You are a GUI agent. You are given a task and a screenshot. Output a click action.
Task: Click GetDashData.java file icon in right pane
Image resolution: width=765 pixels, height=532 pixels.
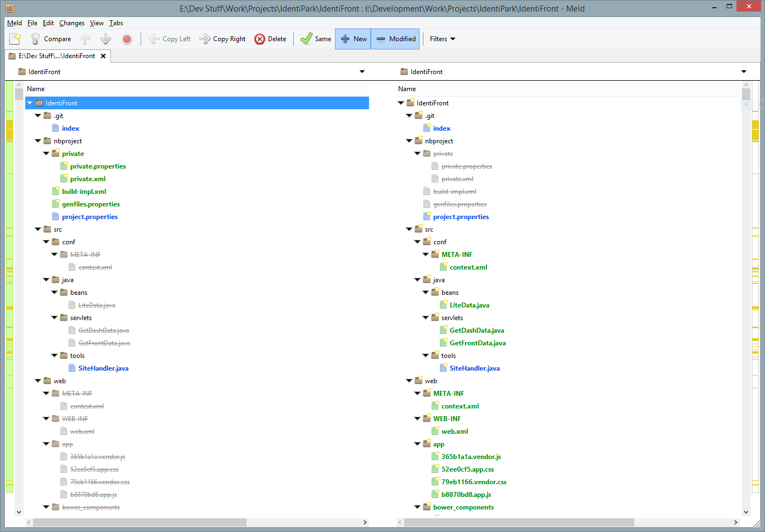click(x=443, y=331)
